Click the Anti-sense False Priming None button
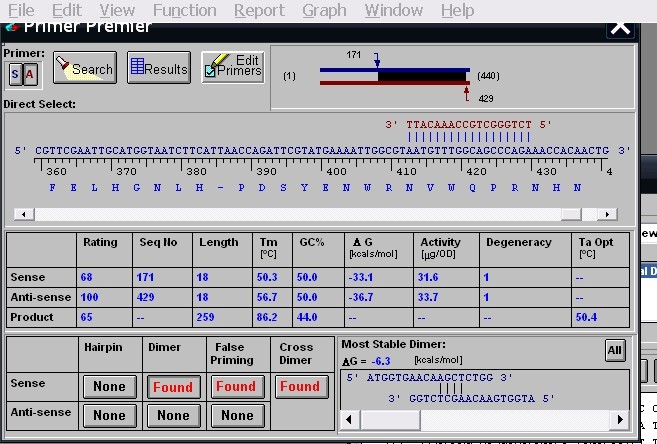Image resolution: width=657 pixels, height=444 pixels. [x=237, y=415]
